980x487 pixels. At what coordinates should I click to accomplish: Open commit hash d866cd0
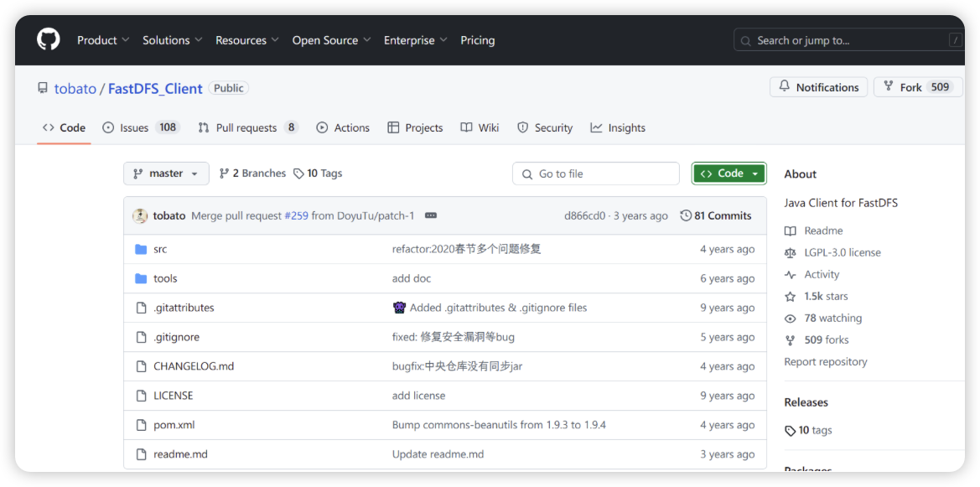point(584,215)
